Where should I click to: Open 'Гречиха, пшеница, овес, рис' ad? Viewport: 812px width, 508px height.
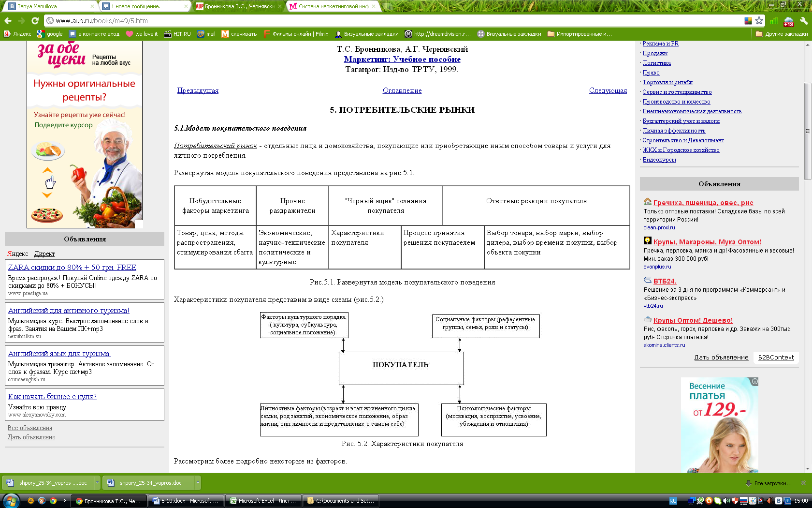[x=703, y=203]
